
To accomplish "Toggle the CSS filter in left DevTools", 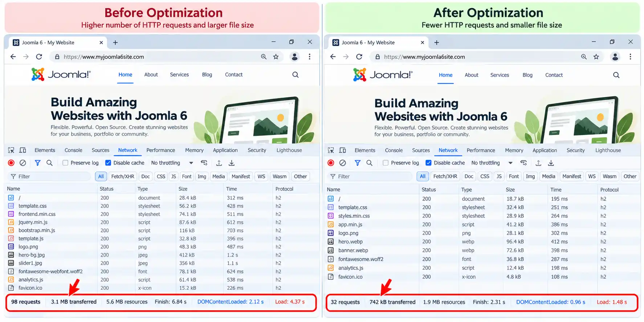I will pos(161,176).
